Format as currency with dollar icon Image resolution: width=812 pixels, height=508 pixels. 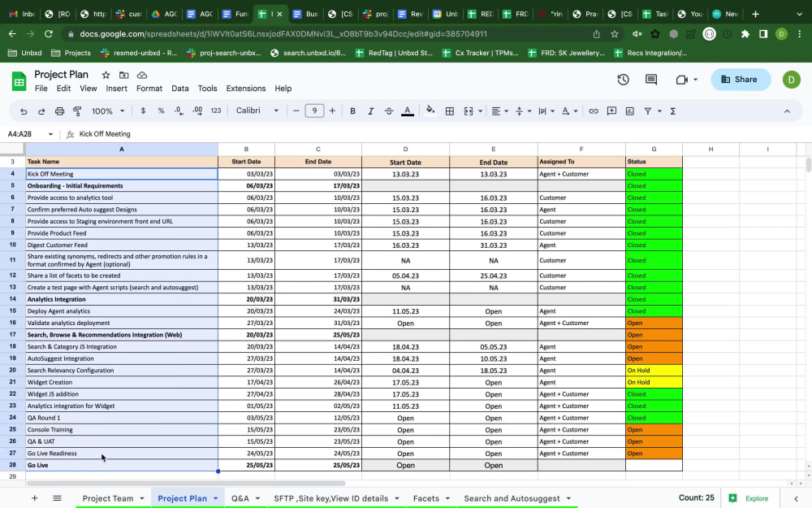[143, 111]
